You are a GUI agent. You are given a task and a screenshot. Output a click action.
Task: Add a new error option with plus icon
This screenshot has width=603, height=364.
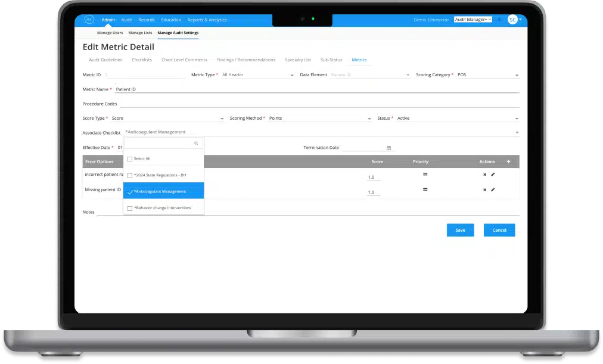point(508,161)
